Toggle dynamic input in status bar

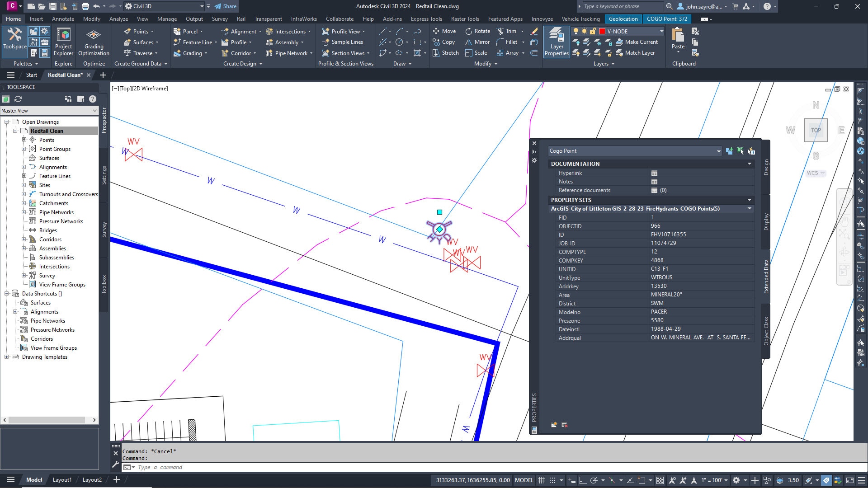click(572, 480)
